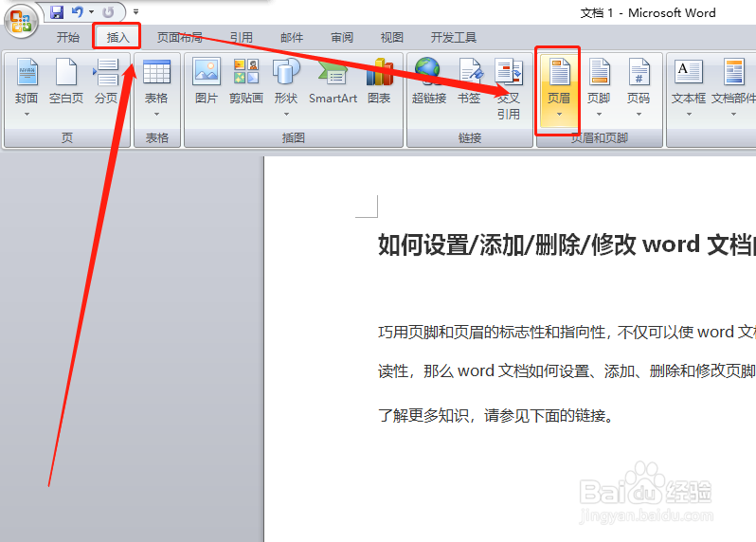Switch to the 插入 tab
Viewport: 756px width, 542px height.
click(x=117, y=37)
